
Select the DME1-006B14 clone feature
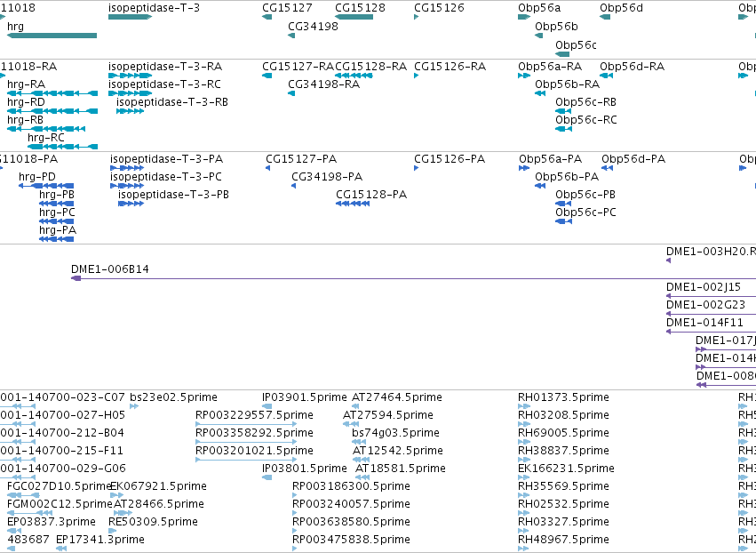[x=414, y=278]
